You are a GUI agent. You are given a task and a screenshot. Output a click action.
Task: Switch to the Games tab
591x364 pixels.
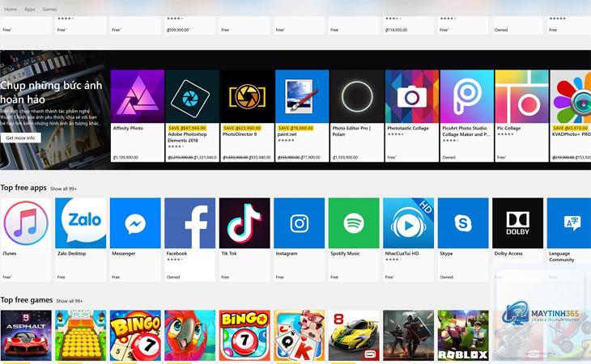click(49, 9)
